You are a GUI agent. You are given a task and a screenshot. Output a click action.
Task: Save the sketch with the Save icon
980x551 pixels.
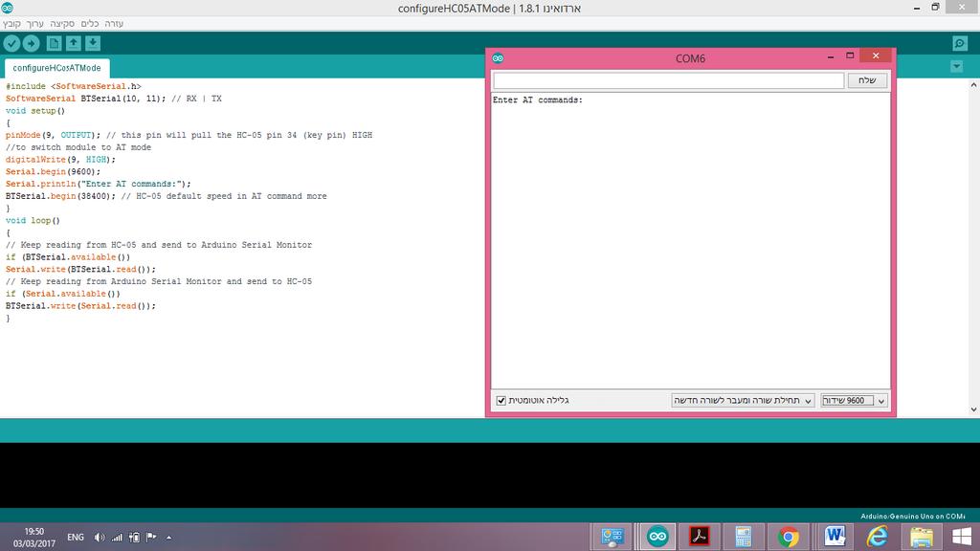tap(93, 43)
